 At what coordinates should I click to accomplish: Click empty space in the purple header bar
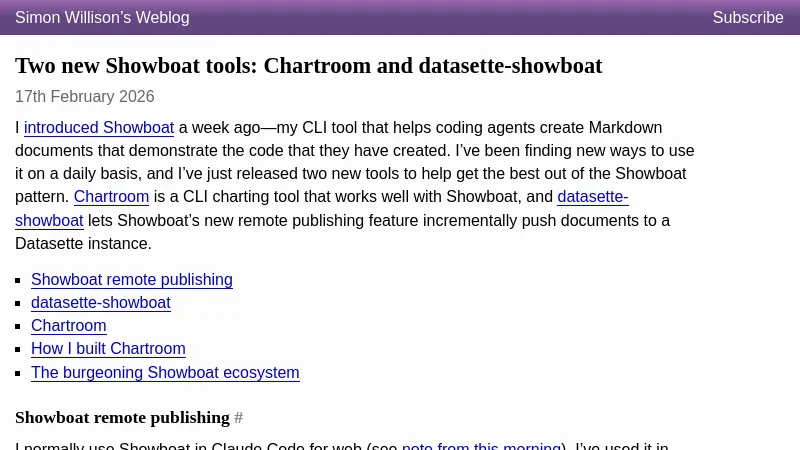[x=450, y=18]
